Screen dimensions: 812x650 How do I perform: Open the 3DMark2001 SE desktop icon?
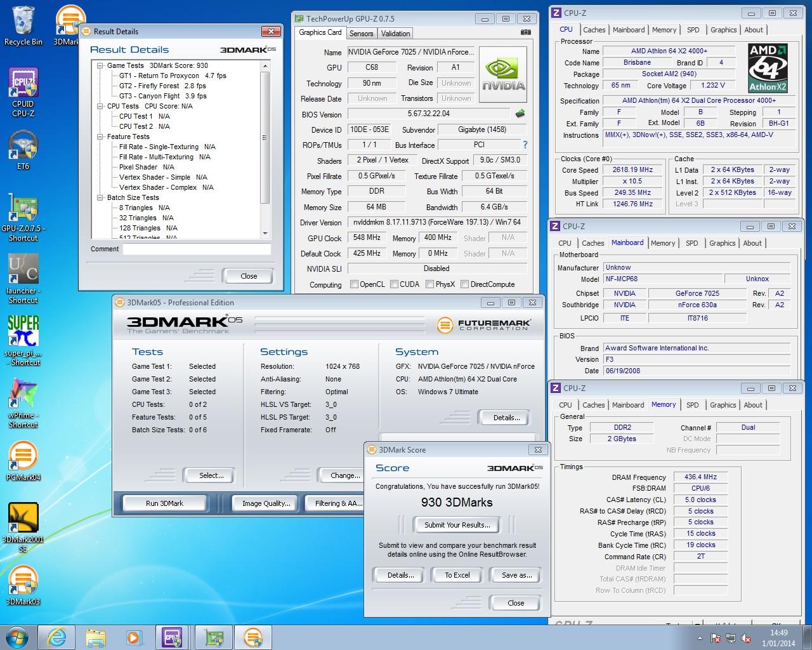pyautogui.click(x=23, y=527)
